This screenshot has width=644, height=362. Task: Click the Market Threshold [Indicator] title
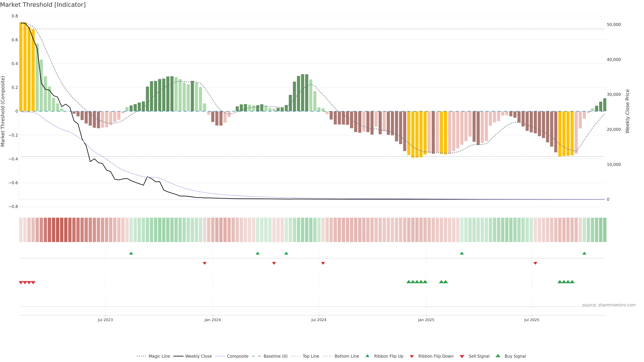click(x=43, y=5)
